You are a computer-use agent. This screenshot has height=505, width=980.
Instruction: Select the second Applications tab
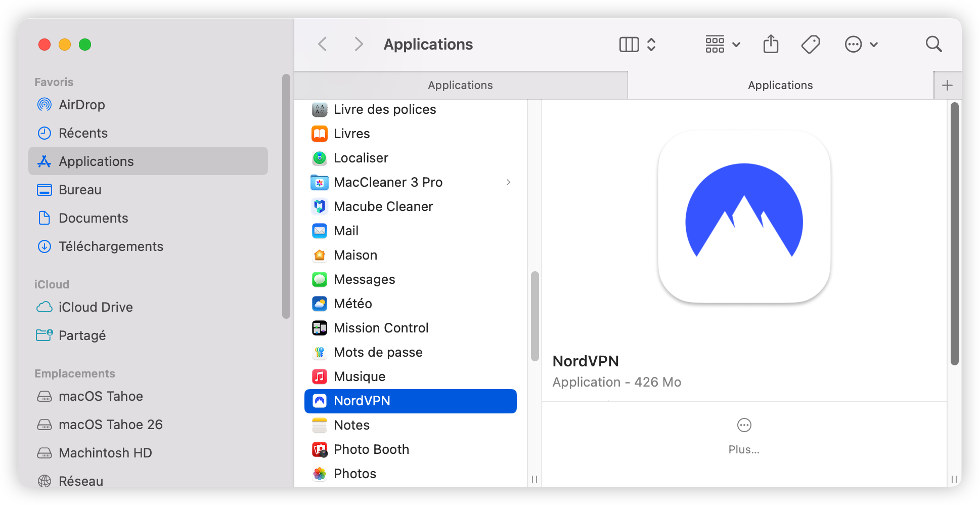780,85
